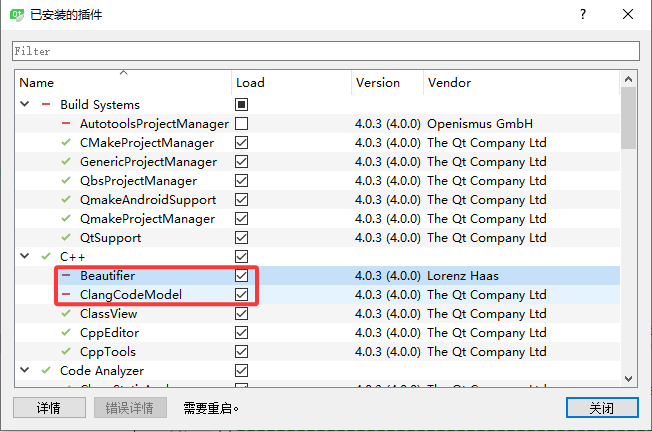Select the ClassView plugin name
Viewport: 652px width, 432px height.
tap(109, 314)
